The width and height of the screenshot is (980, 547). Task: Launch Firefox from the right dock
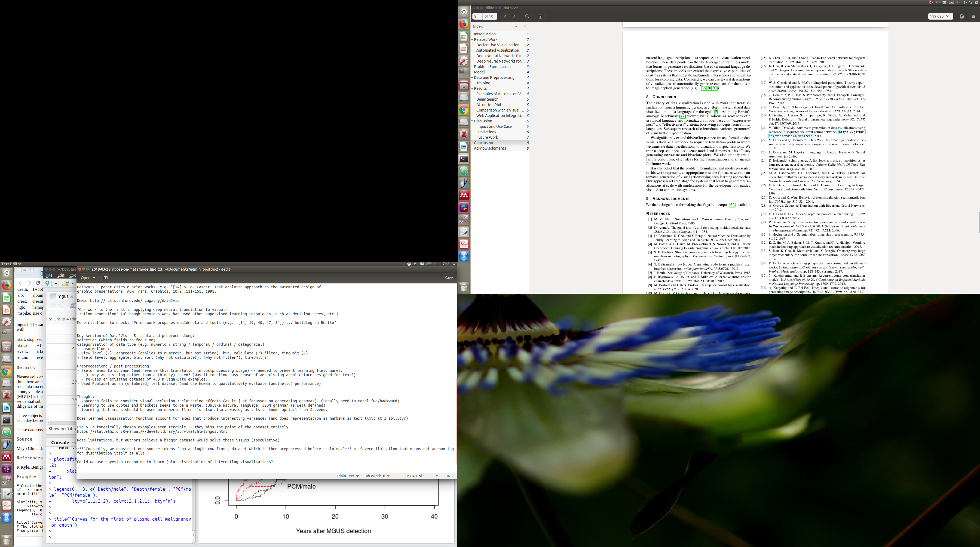[x=463, y=24]
